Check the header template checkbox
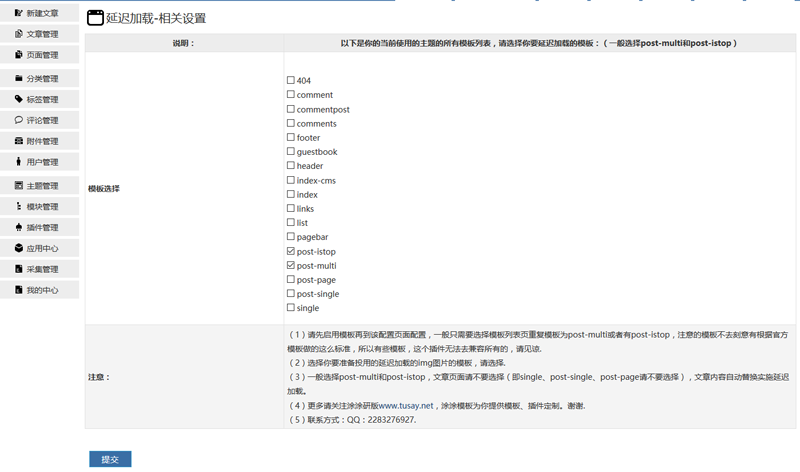Viewport: 800px width, 472px height. tap(291, 165)
